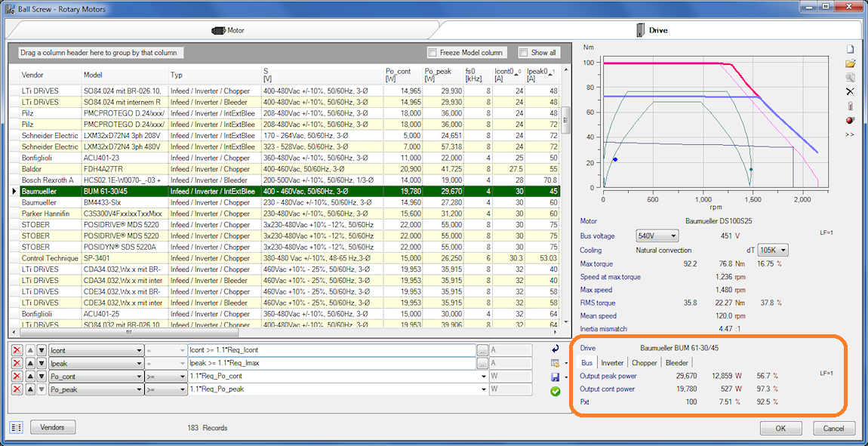Click the black X delete icon beside chart
The height and width of the screenshot is (446, 868).
click(850, 91)
